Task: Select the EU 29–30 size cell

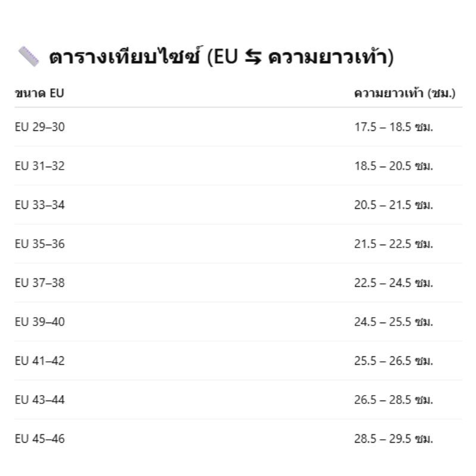Action: 40,127
